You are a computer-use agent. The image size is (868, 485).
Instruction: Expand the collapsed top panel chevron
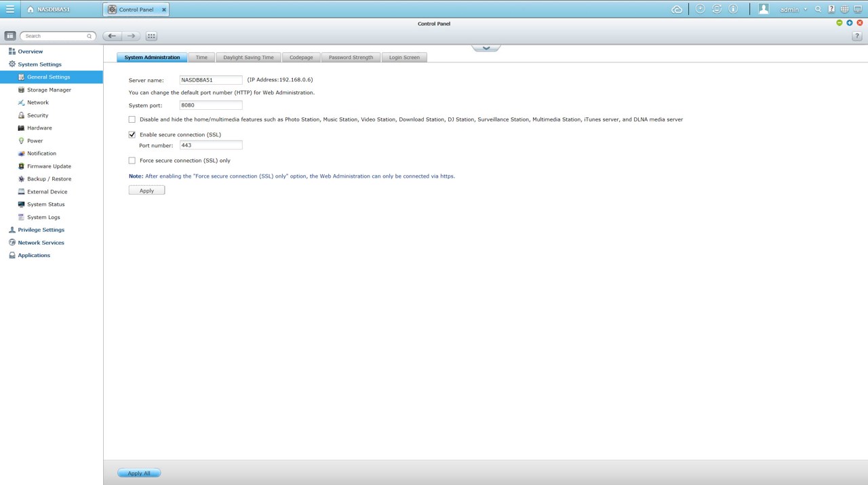486,47
